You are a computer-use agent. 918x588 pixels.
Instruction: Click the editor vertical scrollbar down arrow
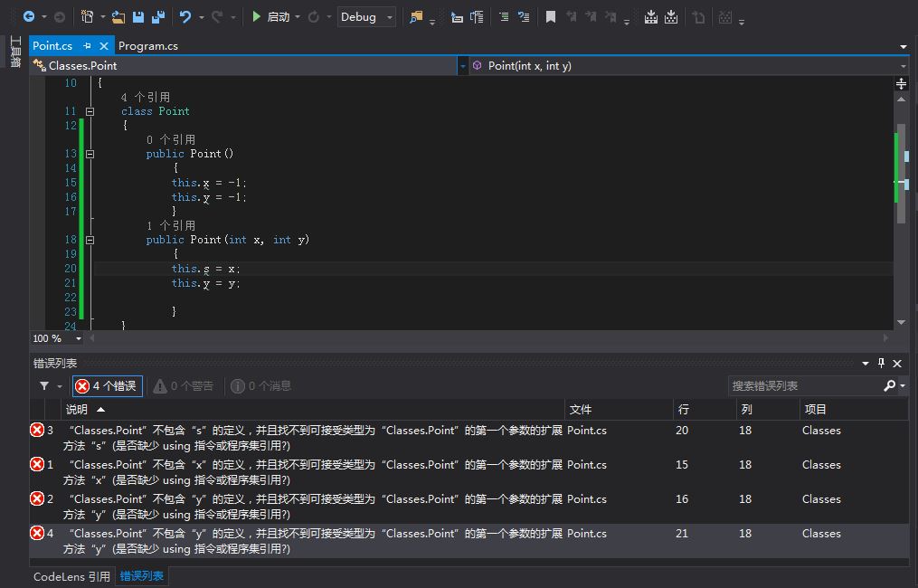tap(902, 322)
